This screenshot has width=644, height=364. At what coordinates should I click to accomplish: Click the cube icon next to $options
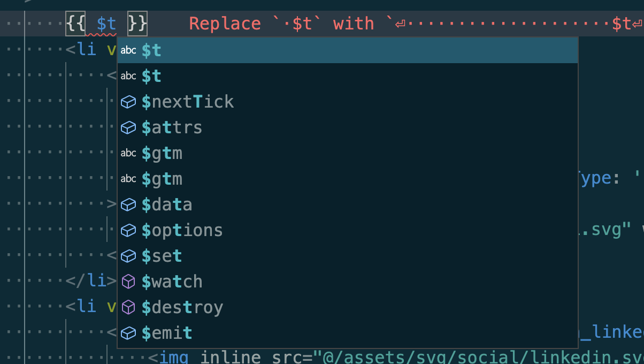coord(128,230)
